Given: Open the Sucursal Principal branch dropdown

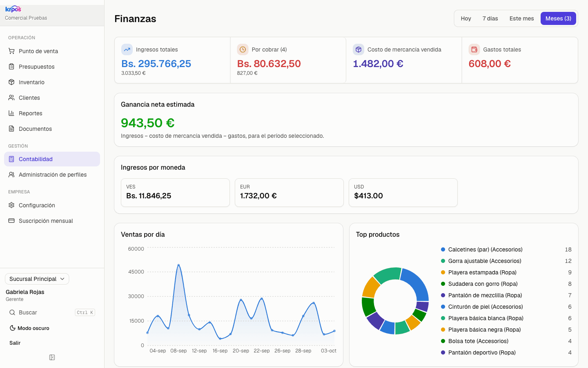Looking at the screenshot, I should (37, 279).
